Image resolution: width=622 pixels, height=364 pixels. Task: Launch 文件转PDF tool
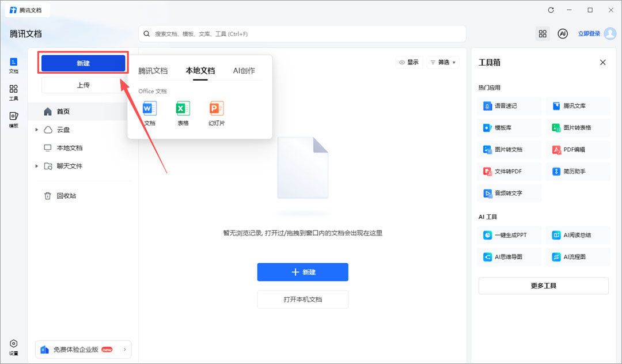509,171
